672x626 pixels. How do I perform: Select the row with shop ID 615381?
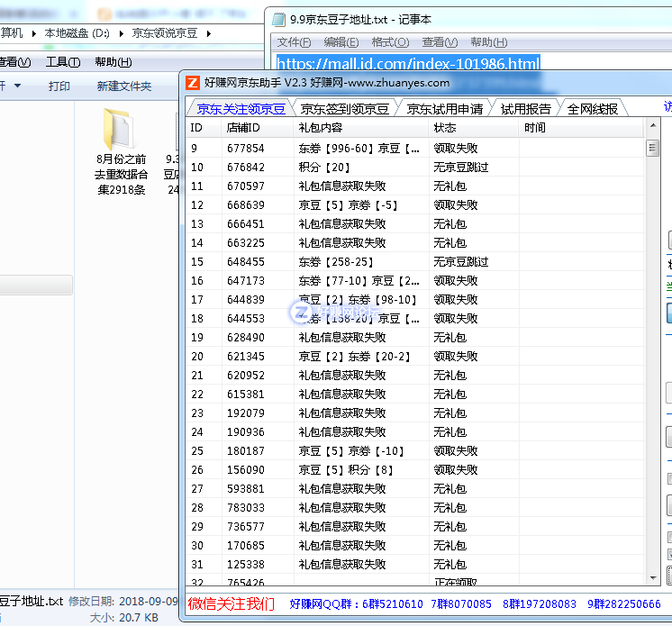click(415, 394)
